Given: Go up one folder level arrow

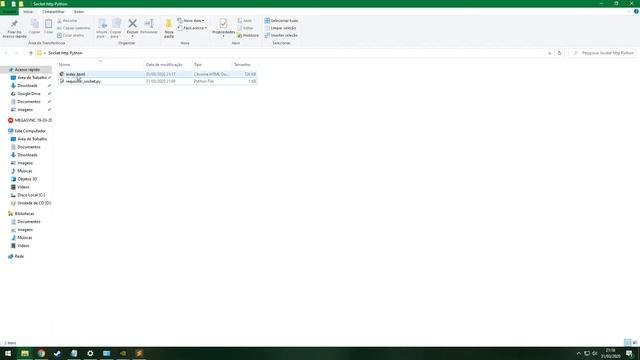Looking at the screenshot, I should tap(31, 53).
